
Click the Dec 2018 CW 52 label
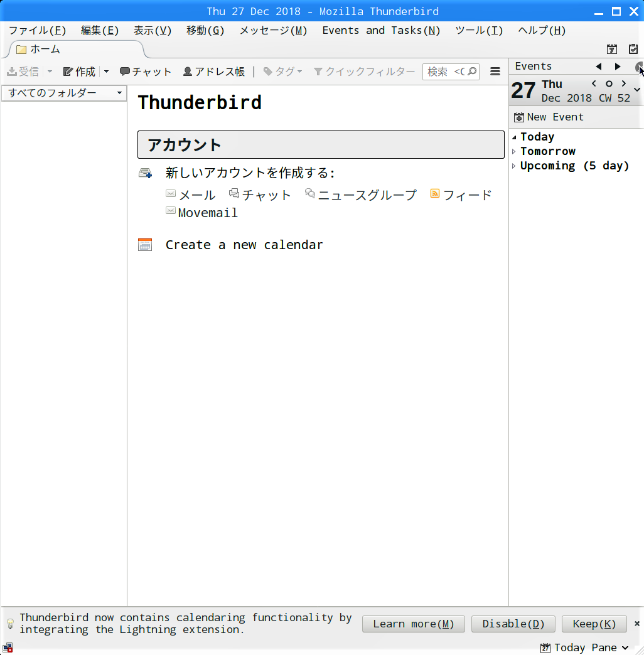pos(586,98)
